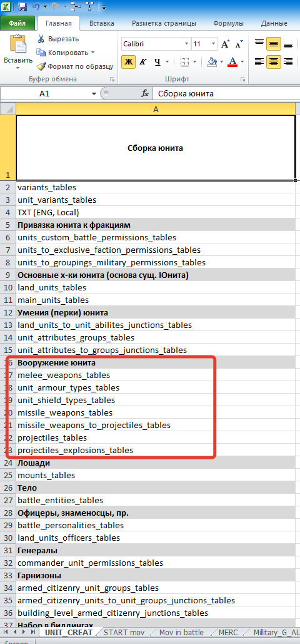Image resolution: width=300 pixels, height=644 pixels.
Task: Open the Файл menu
Action: [x=17, y=23]
